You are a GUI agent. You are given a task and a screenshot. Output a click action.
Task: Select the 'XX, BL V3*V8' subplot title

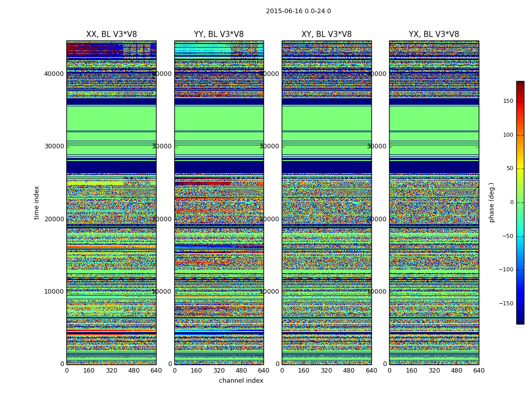point(111,34)
